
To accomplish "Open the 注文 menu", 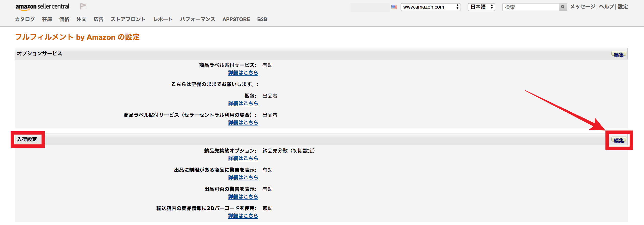I will [x=81, y=19].
